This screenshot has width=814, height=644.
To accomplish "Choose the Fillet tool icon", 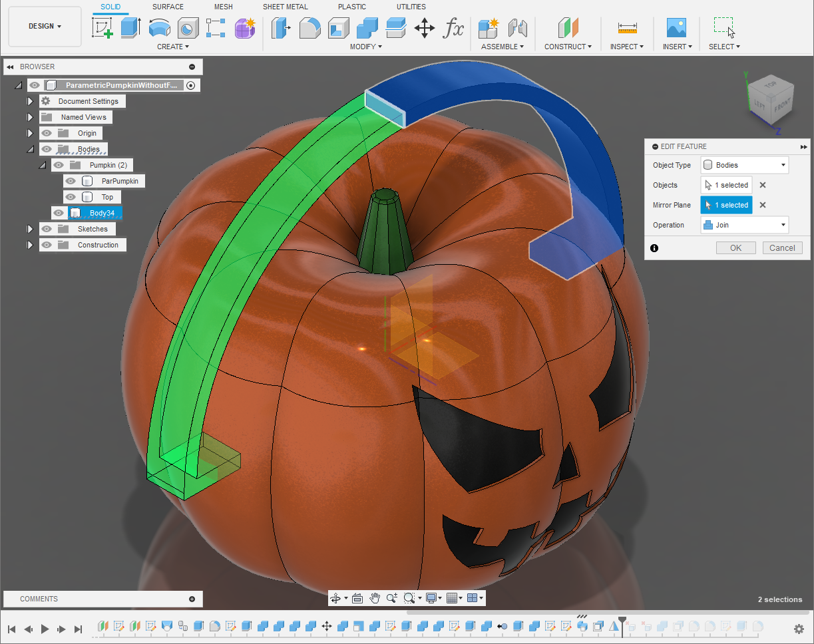I will pyautogui.click(x=309, y=28).
